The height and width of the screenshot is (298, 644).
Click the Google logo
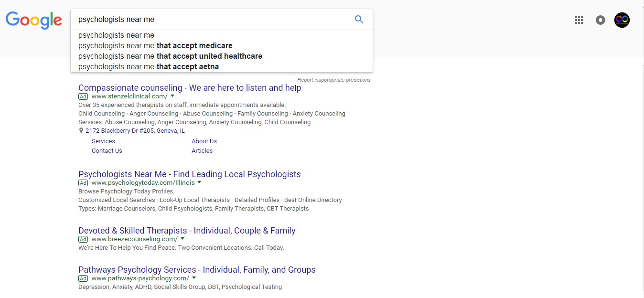point(33,20)
